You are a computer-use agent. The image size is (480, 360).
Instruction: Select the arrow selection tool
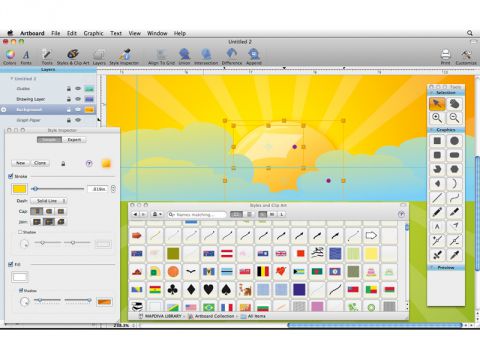click(437, 104)
